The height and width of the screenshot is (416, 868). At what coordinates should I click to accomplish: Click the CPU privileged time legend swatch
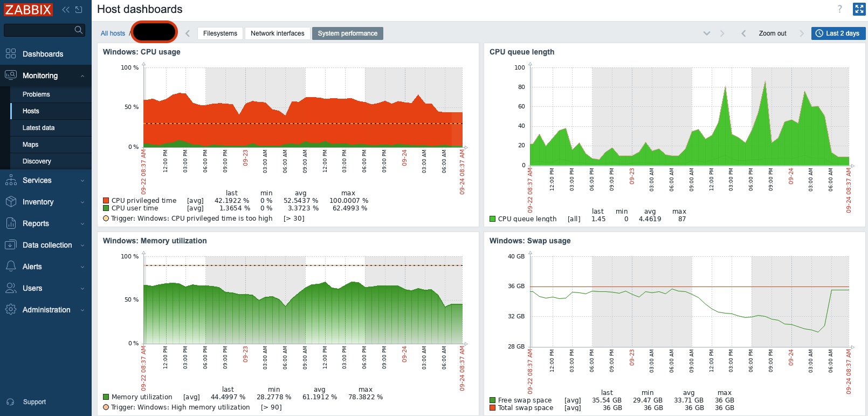pos(106,201)
